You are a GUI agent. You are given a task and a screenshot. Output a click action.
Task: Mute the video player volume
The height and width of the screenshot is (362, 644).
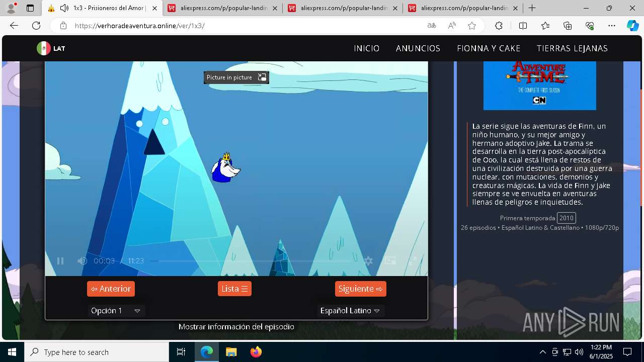click(x=82, y=261)
